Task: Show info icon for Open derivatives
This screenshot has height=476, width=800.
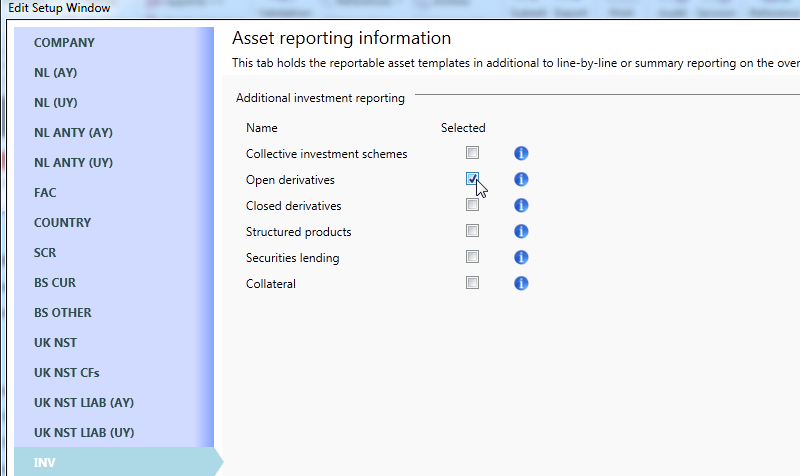Action: tap(521, 179)
